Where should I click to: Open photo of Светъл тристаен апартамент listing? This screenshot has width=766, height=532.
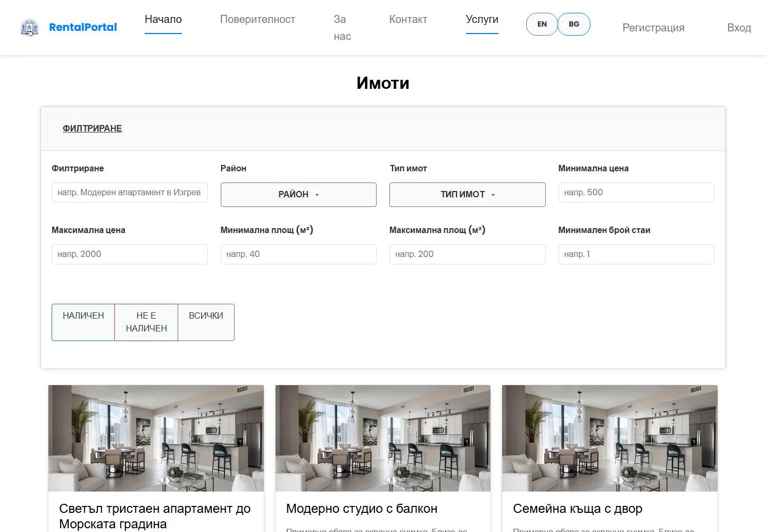(x=156, y=438)
